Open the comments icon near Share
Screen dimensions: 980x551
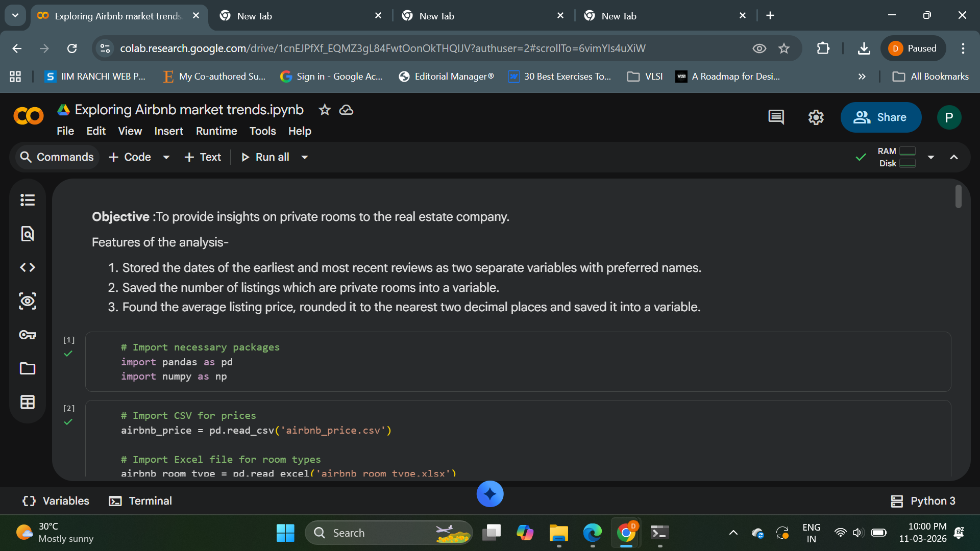(x=776, y=117)
